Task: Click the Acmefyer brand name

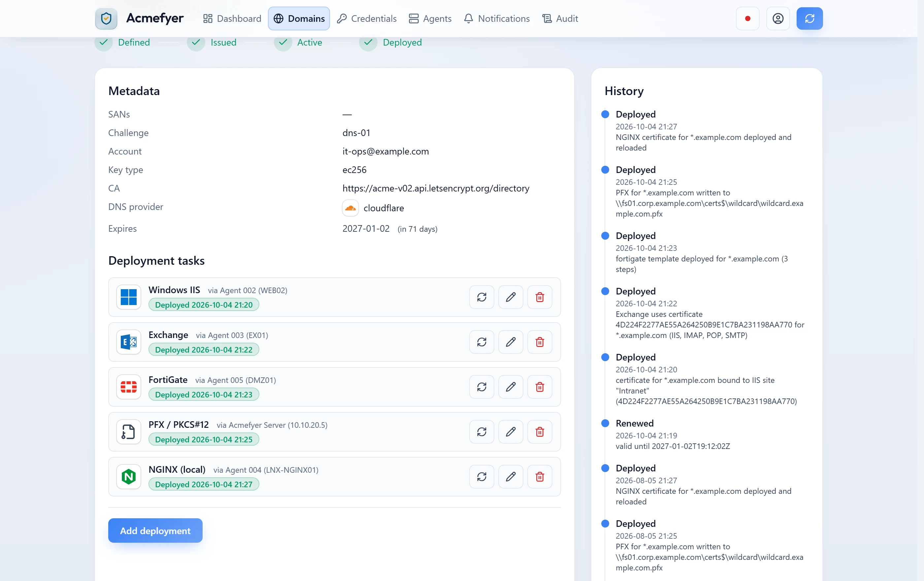Action: (x=155, y=18)
